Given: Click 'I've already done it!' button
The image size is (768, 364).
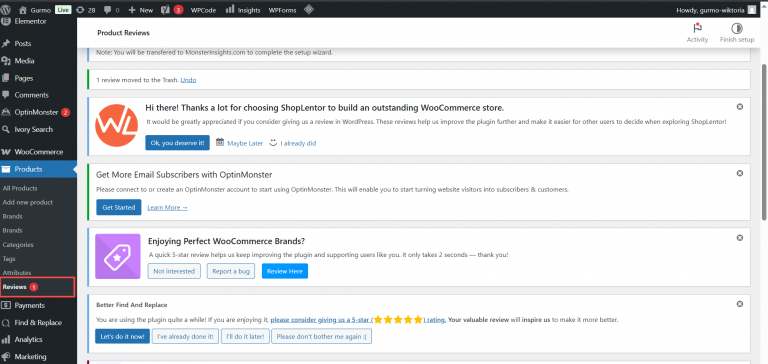Looking at the screenshot, I should coord(185,337).
